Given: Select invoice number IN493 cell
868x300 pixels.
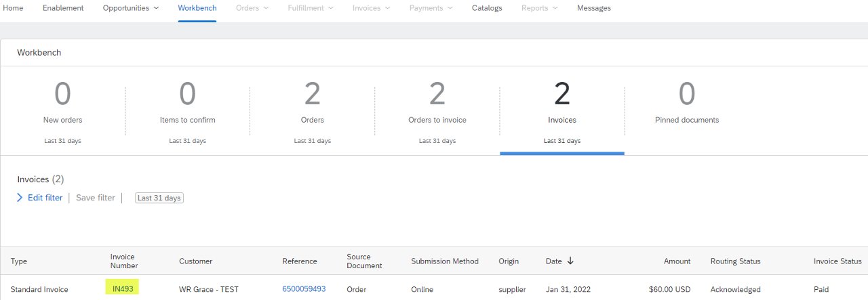Looking at the screenshot, I should pyautogui.click(x=123, y=289).
